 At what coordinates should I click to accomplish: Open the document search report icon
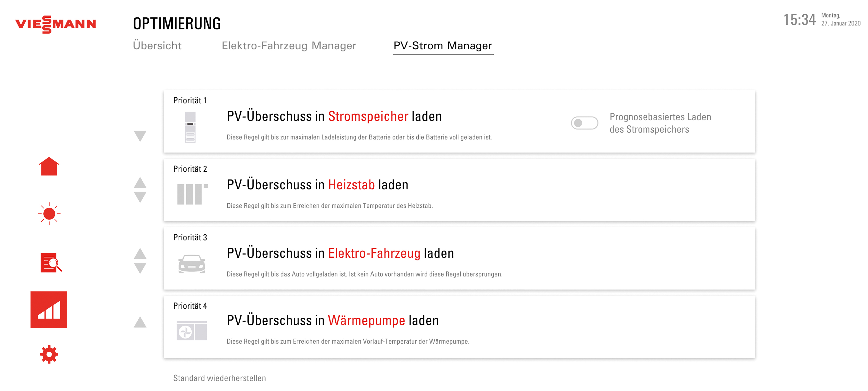tap(51, 263)
